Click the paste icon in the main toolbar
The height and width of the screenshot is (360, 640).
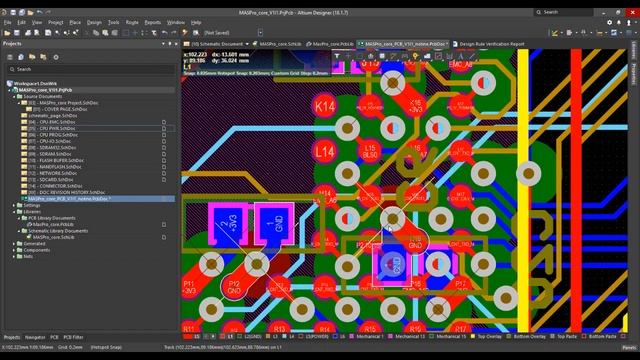[x=105, y=33]
